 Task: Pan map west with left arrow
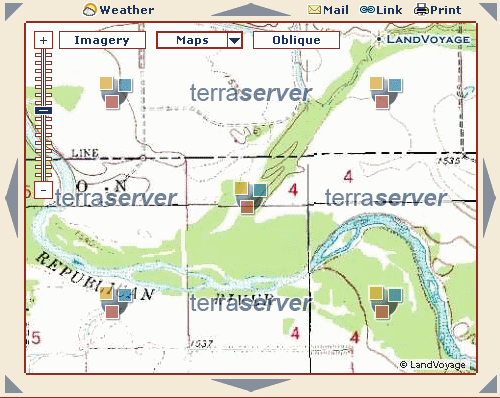click(x=12, y=198)
